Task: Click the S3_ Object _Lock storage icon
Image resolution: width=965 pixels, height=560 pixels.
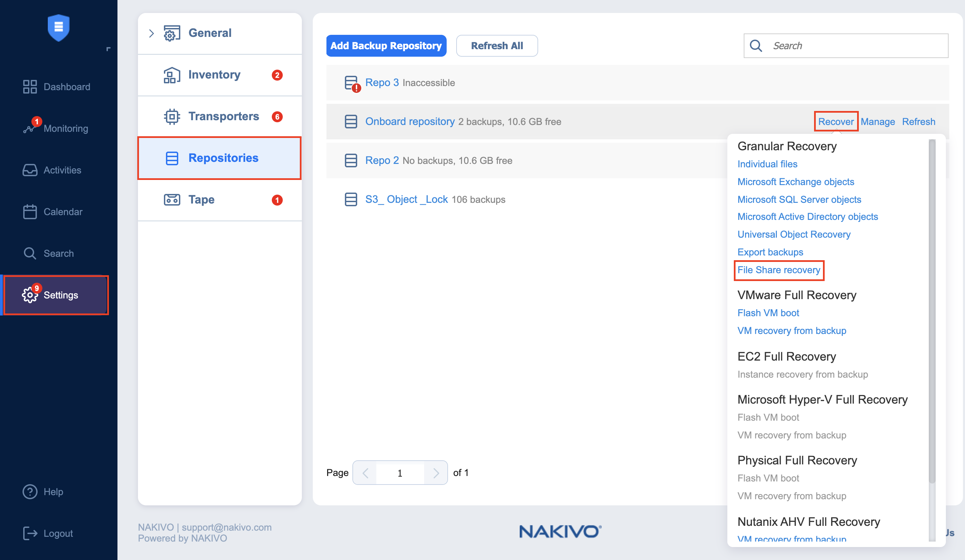Action: click(x=351, y=199)
